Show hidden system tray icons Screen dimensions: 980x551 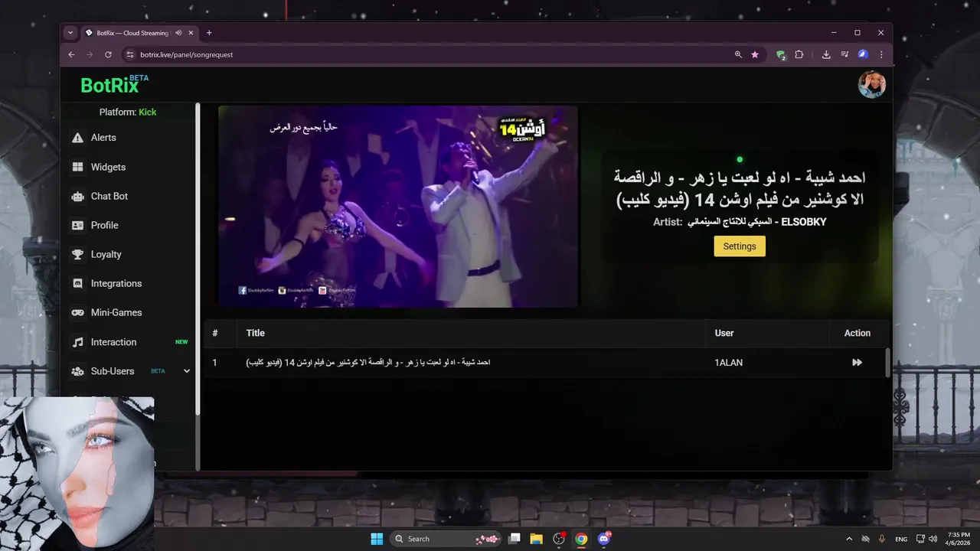click(x=848, y=539)
